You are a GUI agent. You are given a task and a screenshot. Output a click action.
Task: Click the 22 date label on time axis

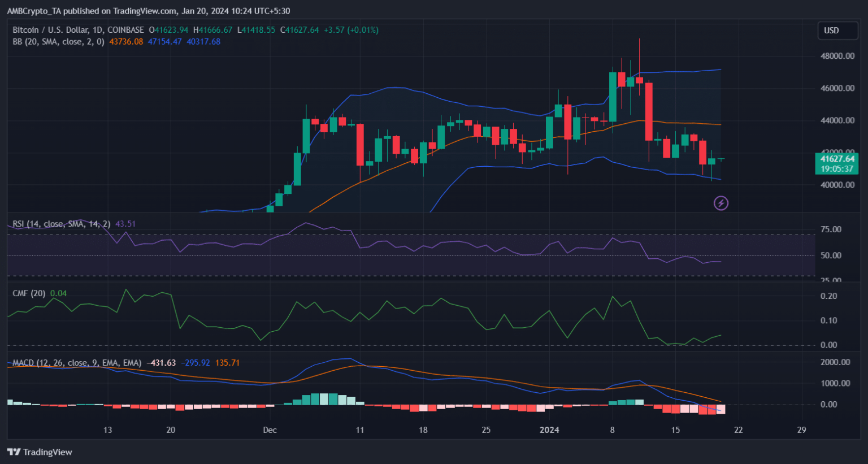coord(738,430)
